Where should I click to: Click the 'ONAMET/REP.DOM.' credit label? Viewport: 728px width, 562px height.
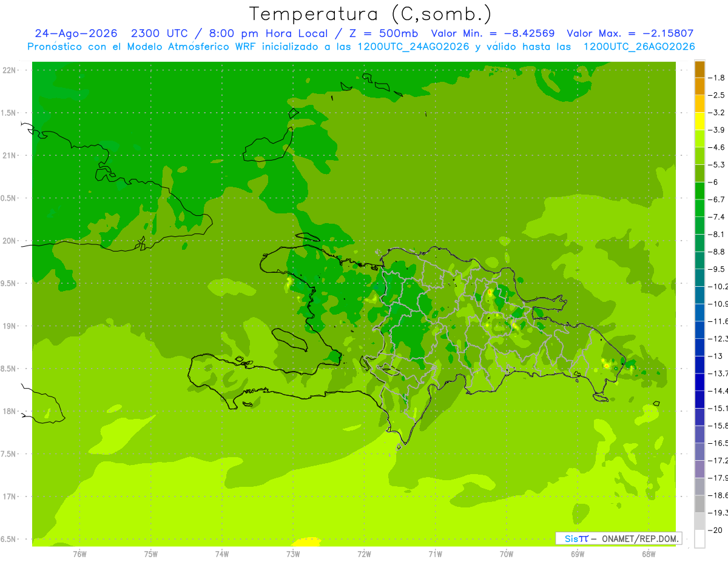coord(640,538)
